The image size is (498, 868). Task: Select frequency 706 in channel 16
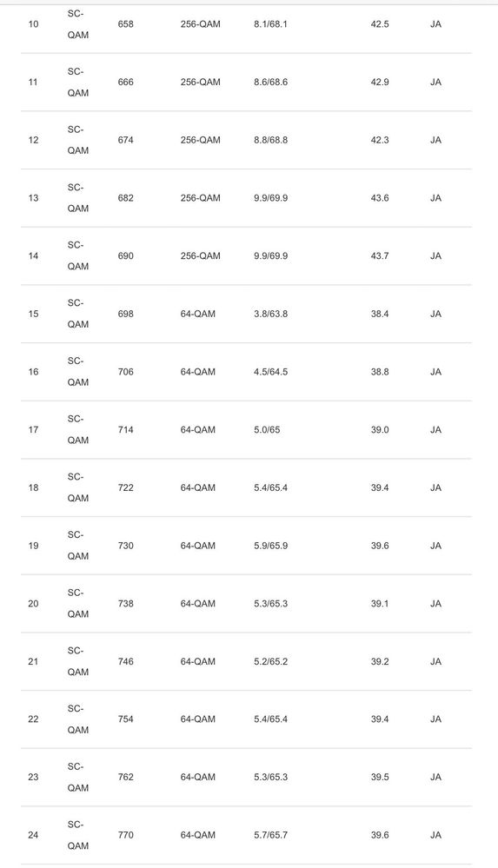(x=126, y=372)
